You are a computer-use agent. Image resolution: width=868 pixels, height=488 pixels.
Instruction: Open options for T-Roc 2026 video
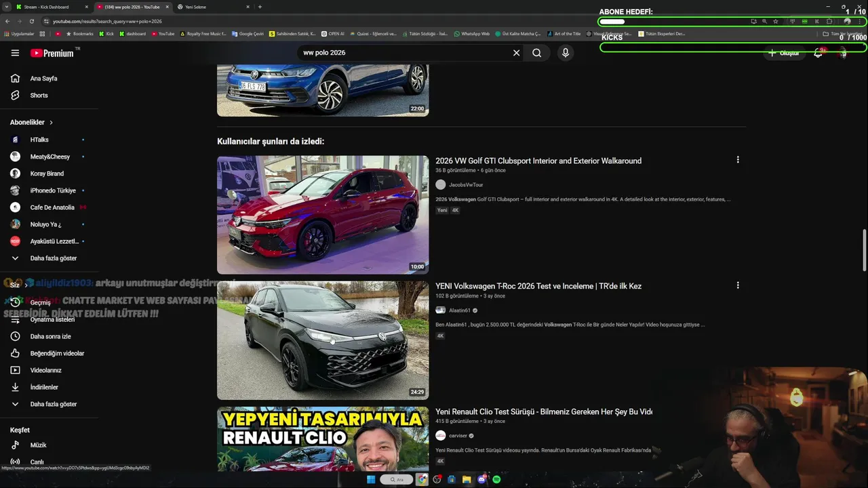click(x=738, y=285)
